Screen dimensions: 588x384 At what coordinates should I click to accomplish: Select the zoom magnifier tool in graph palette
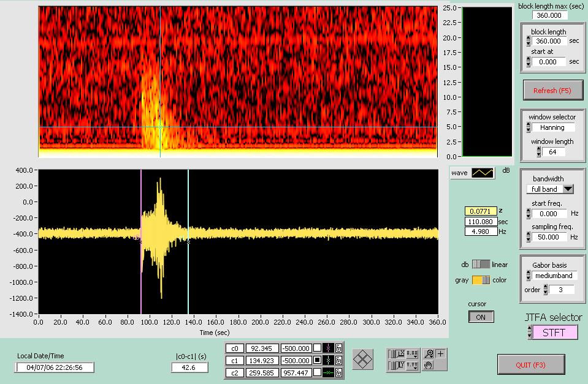(x=429, y=353)
